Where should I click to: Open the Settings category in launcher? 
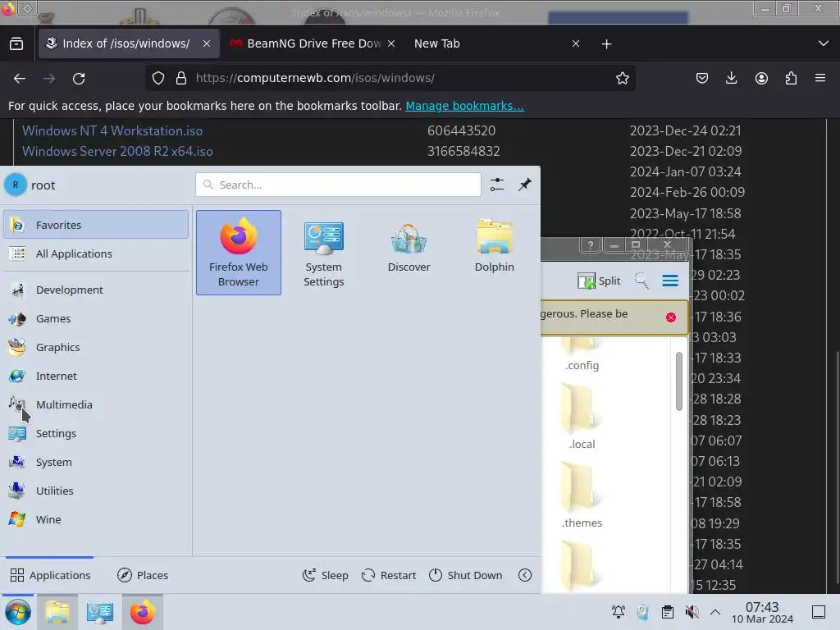[x=96, y=433]
